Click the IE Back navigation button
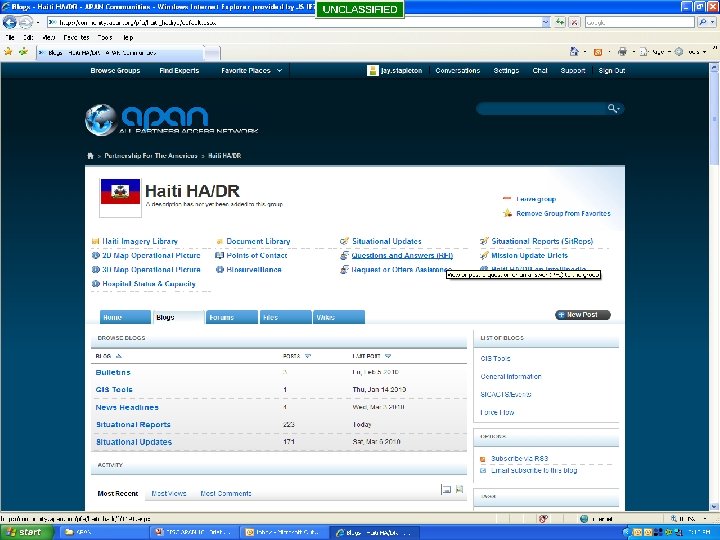The width and height of the screenshot is (720, 540). 10,22
